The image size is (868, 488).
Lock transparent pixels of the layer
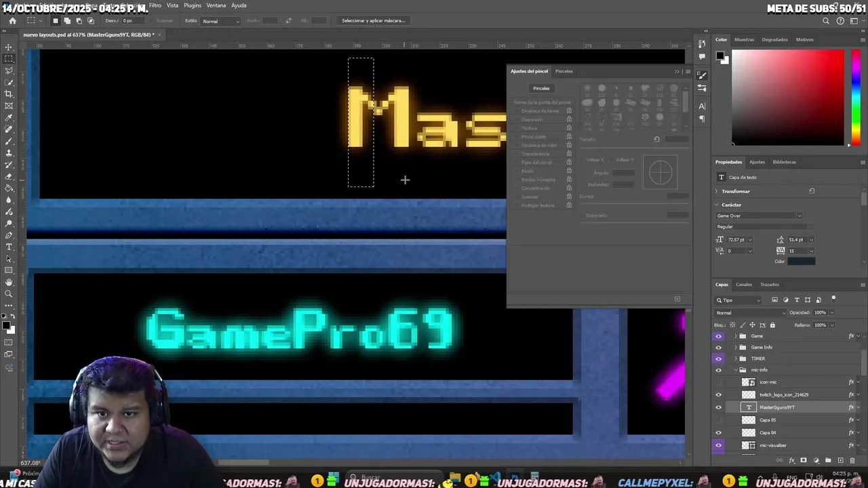(x=732, y=325)
